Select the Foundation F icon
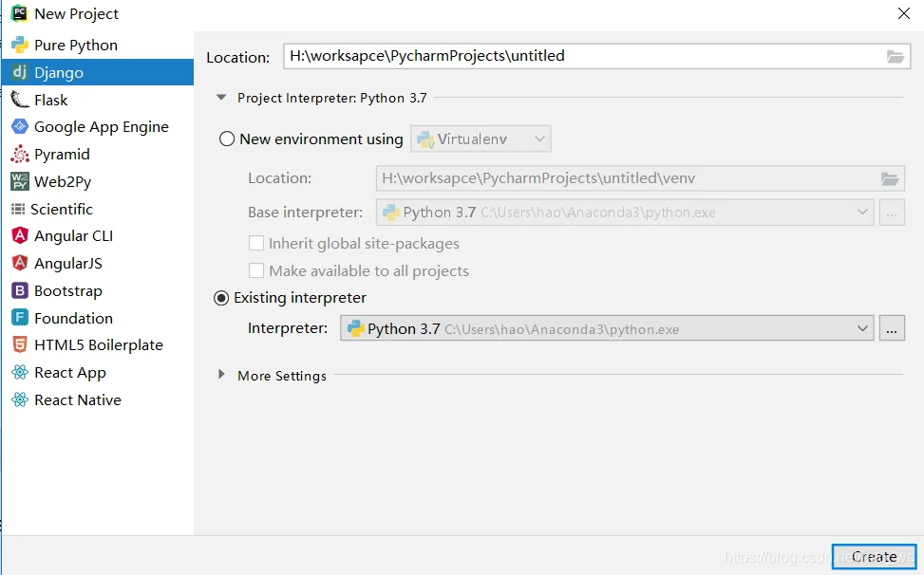Screen dimensions: 924x575 point(19,318)
